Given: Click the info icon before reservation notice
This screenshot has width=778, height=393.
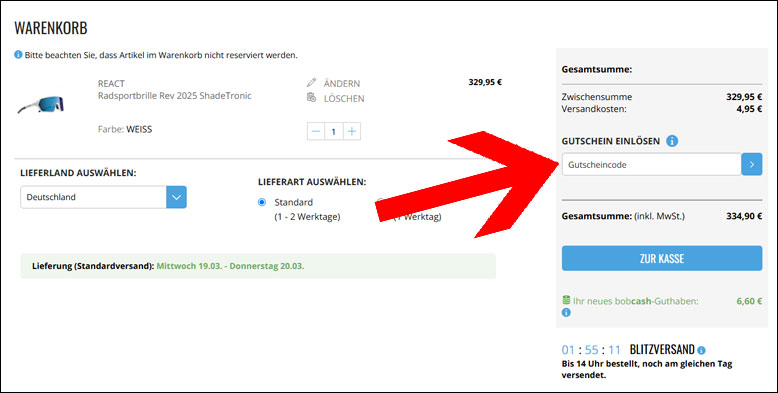Looking at the screenshot, I should [18, 55].
